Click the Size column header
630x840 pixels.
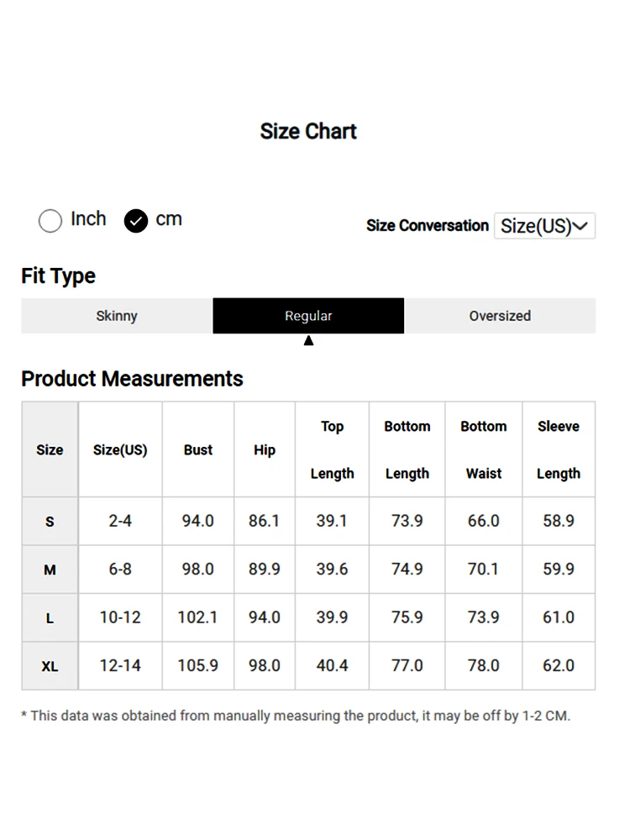(x=50, y=449)
